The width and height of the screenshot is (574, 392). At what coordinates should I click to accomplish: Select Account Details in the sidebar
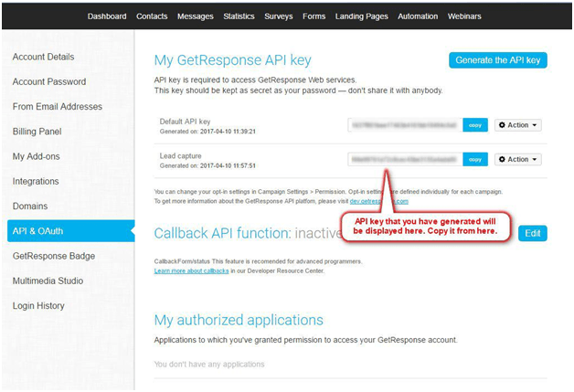coord(43,57)
